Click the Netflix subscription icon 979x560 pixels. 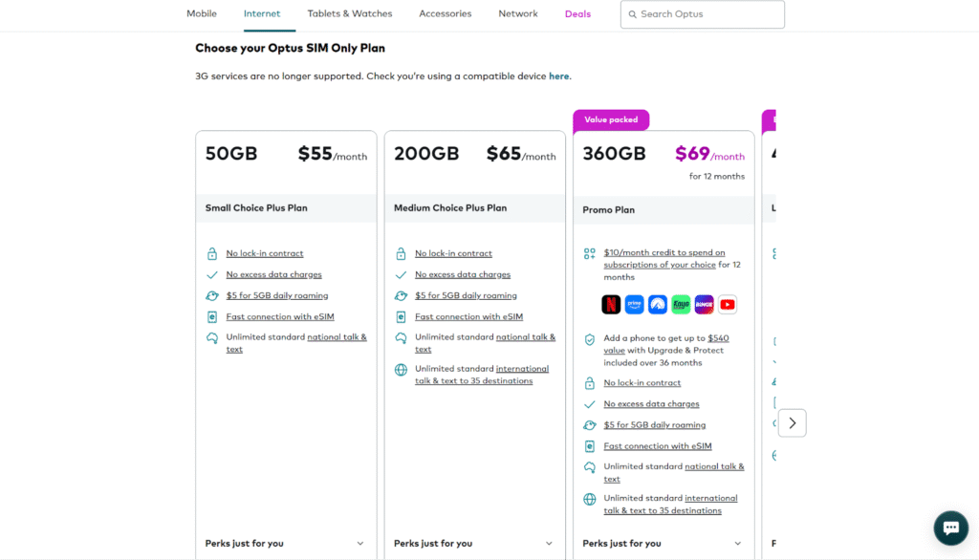pyautogui.click(x=611, y=305)
